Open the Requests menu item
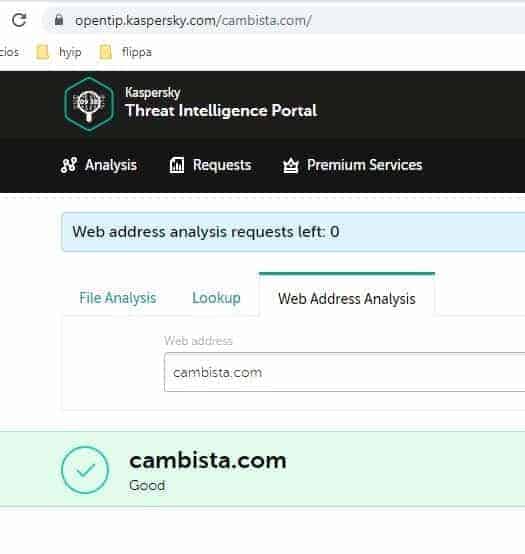525x554 pixels. [211, 165]
